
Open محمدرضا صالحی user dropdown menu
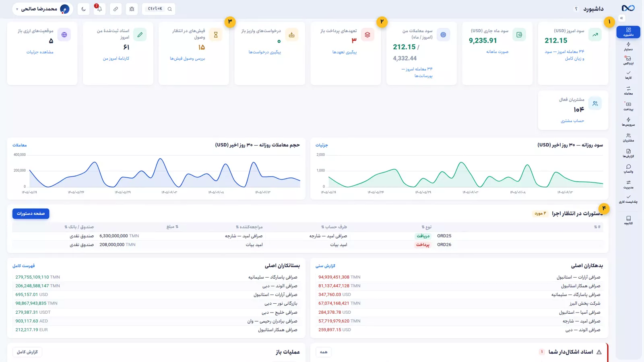pyautogui.click(x=43, y=9)
